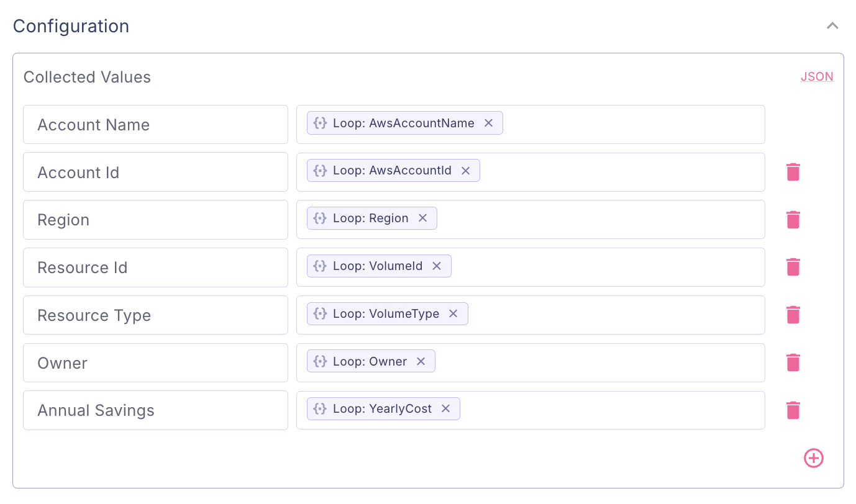Viewport: 856px width, 504px height.
Task: Remove the Loop: YearlyCost tag
Action: coord(445,409)
